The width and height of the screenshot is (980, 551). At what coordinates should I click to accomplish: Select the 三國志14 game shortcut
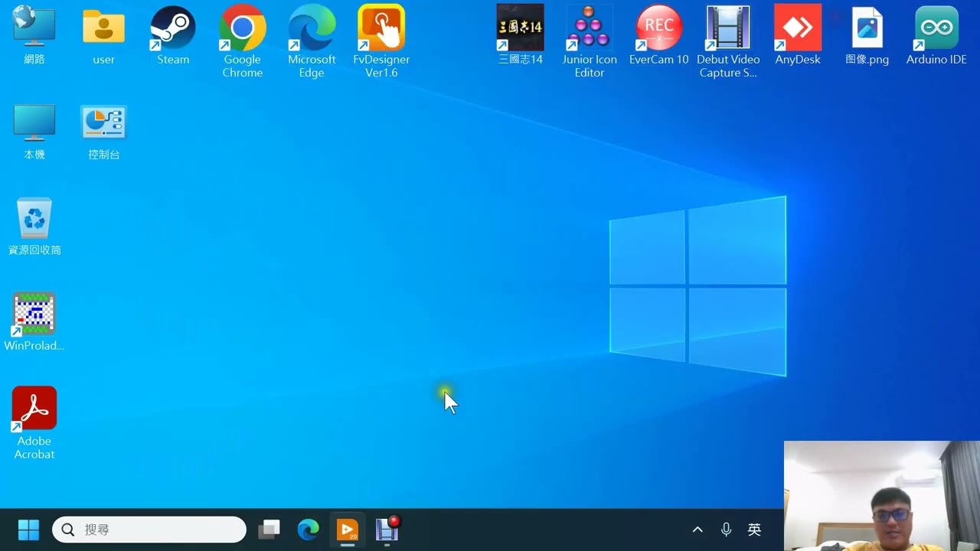coord(520,34)
